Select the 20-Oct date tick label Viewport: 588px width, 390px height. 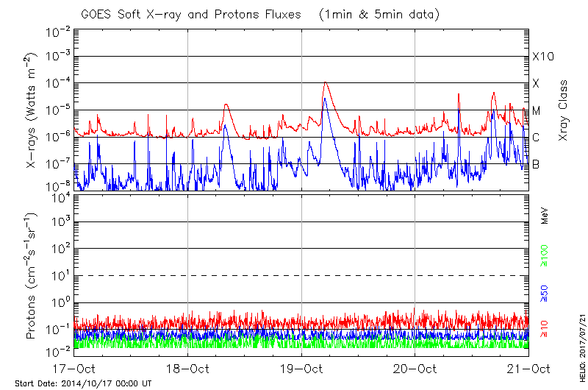(415, 369)
